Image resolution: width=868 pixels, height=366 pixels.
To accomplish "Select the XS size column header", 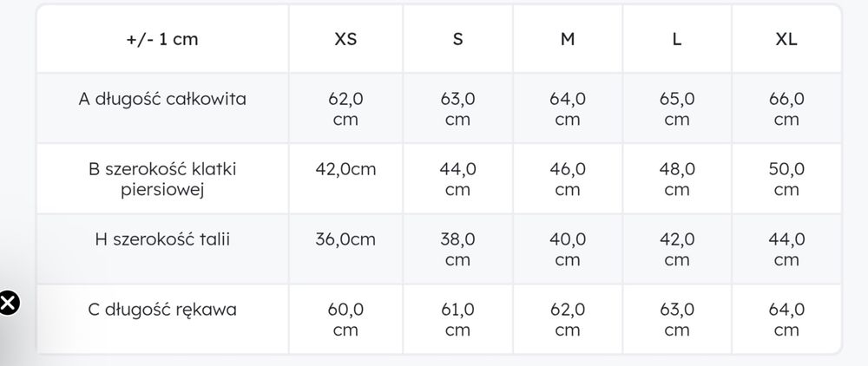I will 345,40.
